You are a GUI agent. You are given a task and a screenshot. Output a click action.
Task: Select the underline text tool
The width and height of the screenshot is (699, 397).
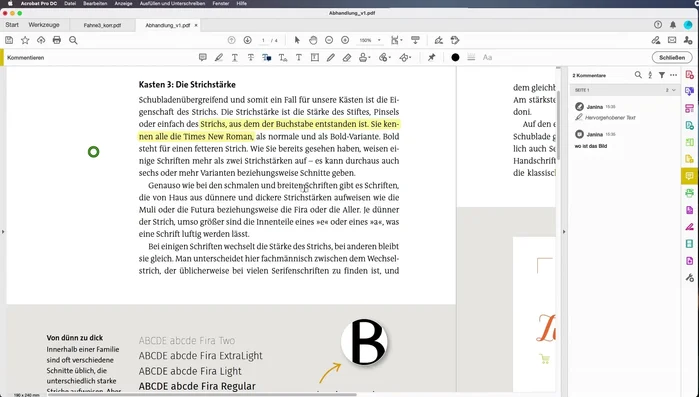(x=234, y=57)
